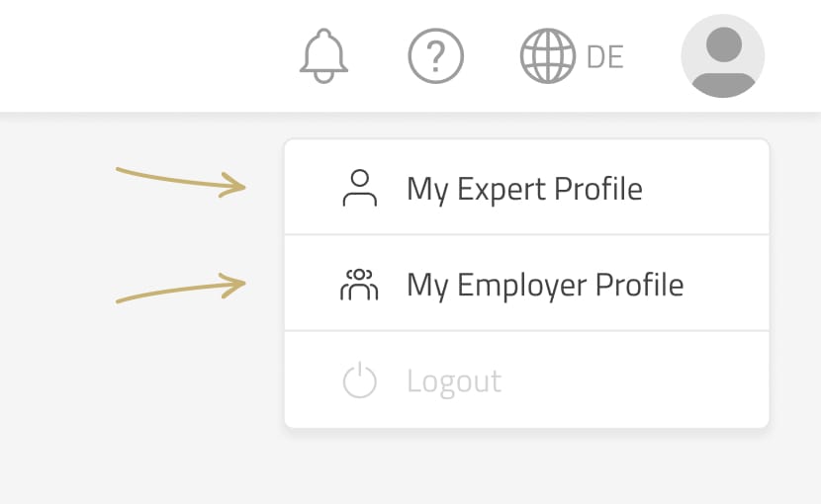The image size is (821, 504).
Task: Click white header space between DE and avatar
Action: tap(653, 56)
